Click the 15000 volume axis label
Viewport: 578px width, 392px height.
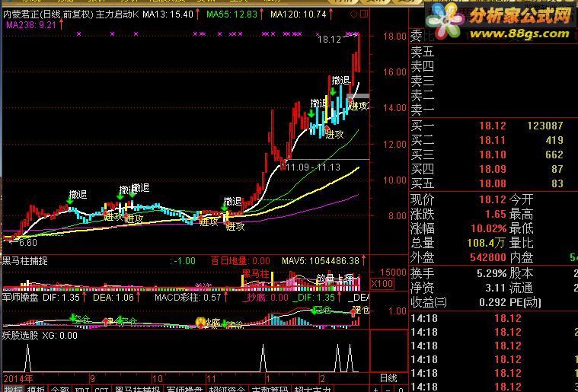point(393,272)
